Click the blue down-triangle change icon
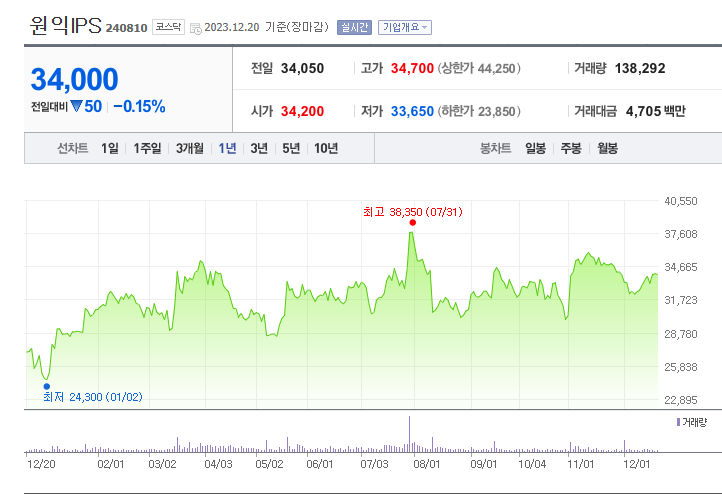The width and height of the screenshot is (722, 494). tap(76, 107)
